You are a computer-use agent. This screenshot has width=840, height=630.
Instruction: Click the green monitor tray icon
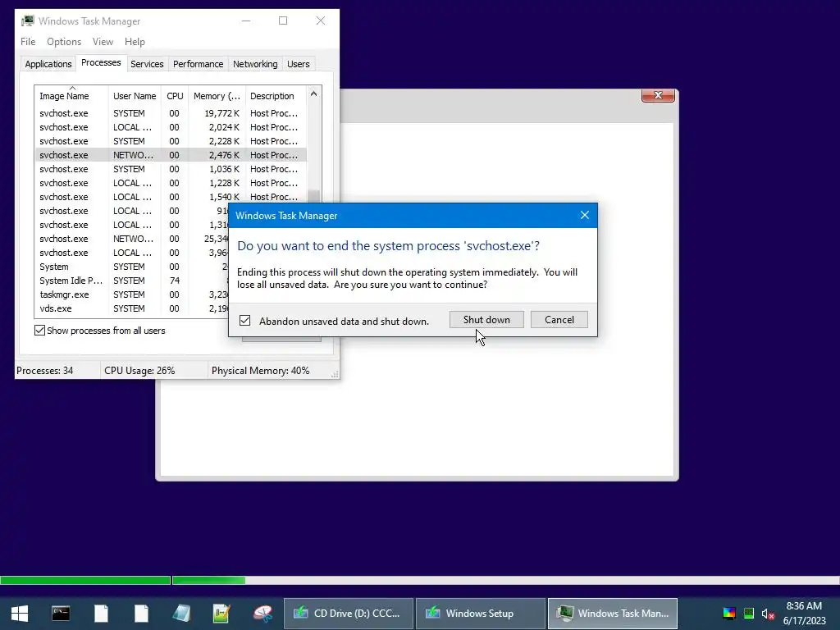[x=749, y=614]
